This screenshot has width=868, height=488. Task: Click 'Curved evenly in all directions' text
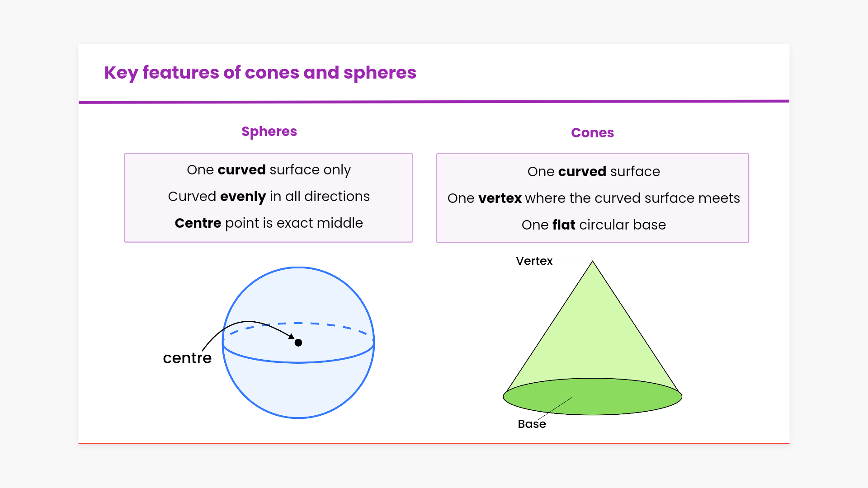pos(269,197)
